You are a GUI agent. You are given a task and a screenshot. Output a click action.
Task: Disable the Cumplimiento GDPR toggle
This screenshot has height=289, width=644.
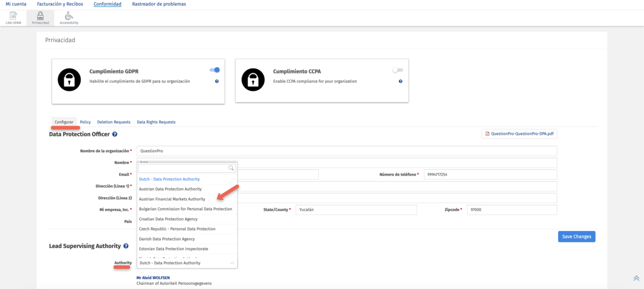(215, 70)
